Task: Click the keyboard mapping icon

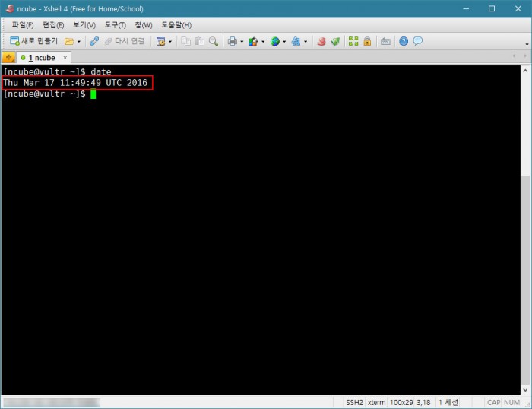Action: pyautogui.click(x=385, y=41)
